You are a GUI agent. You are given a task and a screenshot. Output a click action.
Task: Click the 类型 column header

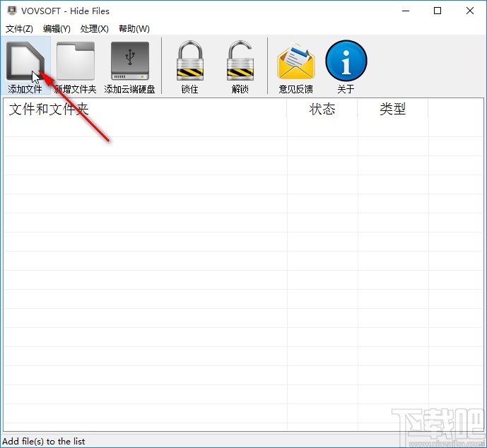coord(392,109)
